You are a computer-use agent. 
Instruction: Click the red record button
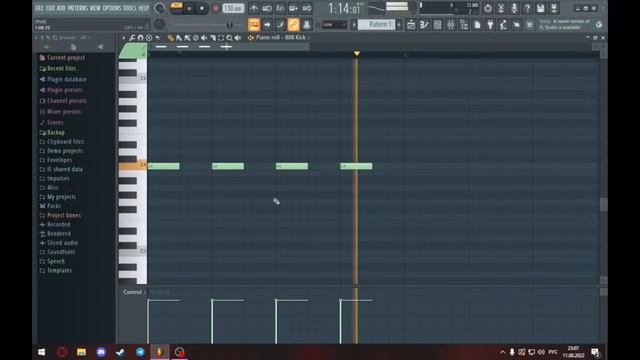click(x=216, y=8)
